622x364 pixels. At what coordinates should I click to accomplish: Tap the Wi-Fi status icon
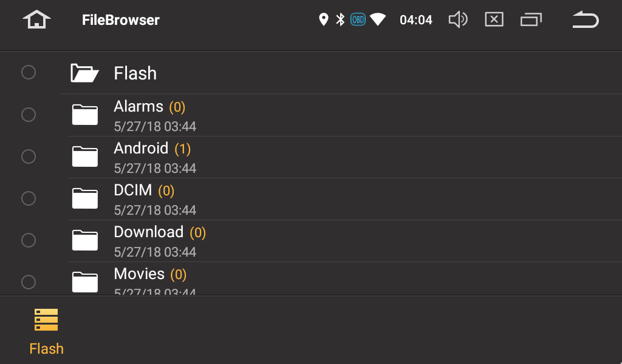click(x=378, y=20)
